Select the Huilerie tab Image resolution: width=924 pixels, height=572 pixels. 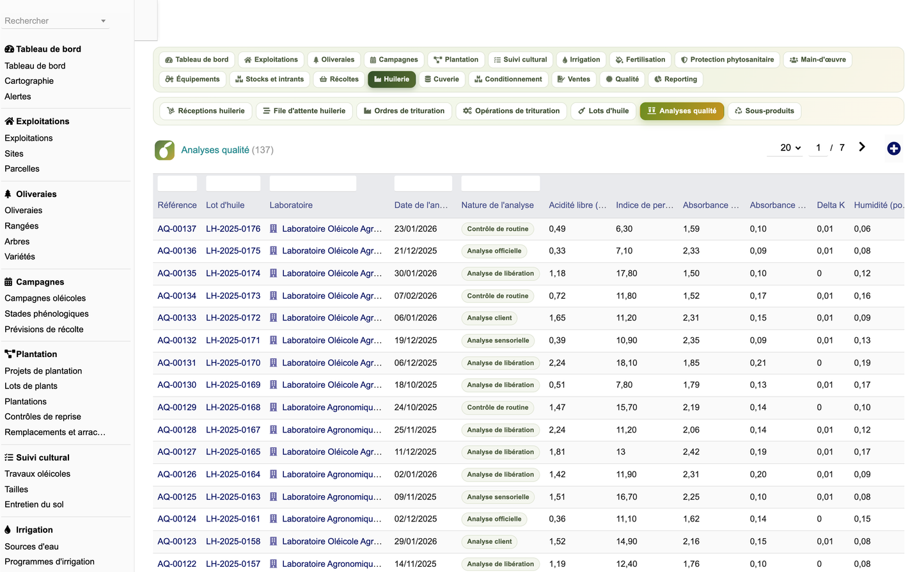click(392, 79)
